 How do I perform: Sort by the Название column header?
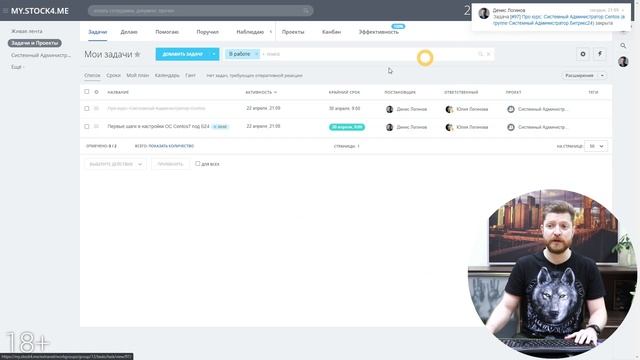click(118, 92)
